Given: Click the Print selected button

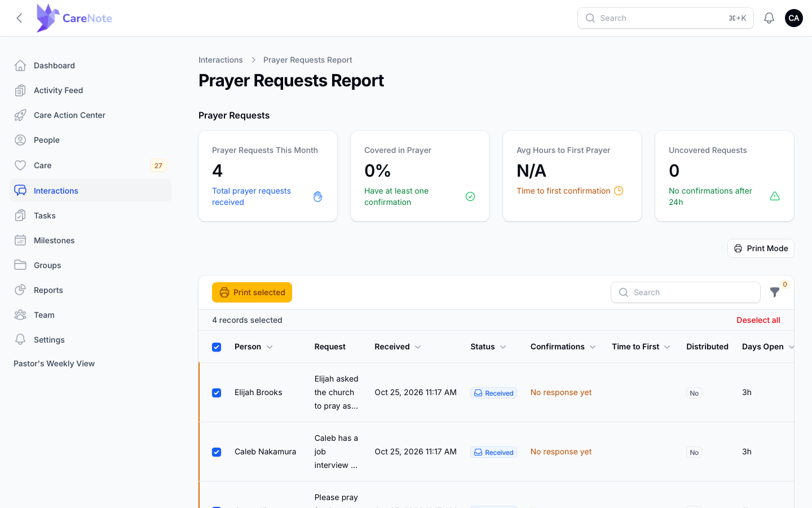Looking at the screenshot, I should point(252,292).
